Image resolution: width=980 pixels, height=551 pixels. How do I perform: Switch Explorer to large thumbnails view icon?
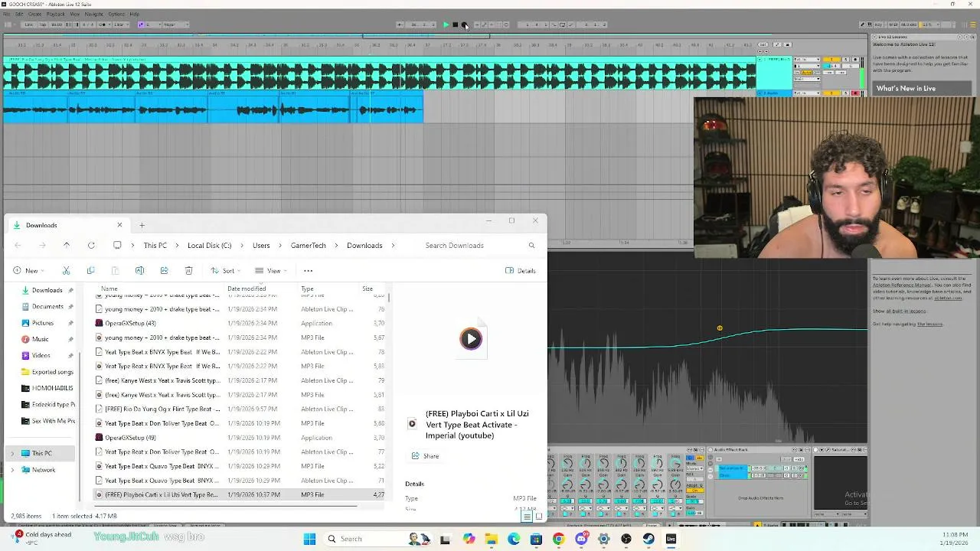[x=539, y=517]
